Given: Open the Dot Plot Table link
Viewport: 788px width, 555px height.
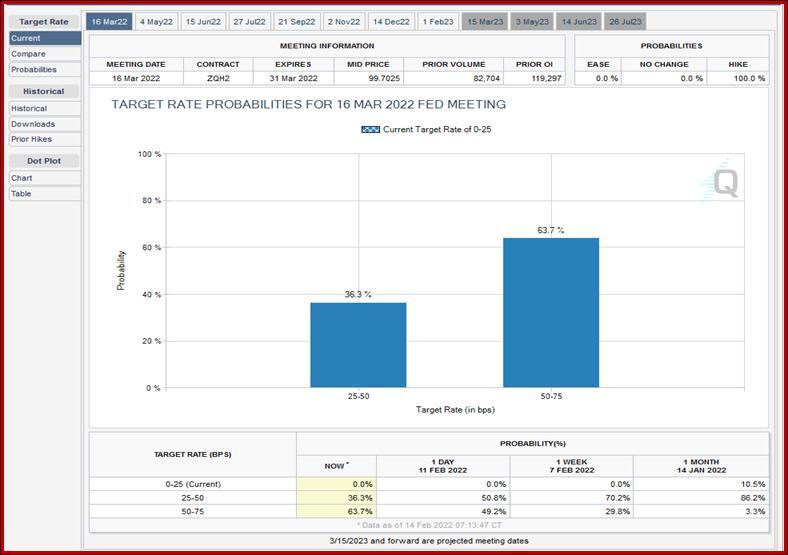Looking at the screenshot, I should coord(45,194).
